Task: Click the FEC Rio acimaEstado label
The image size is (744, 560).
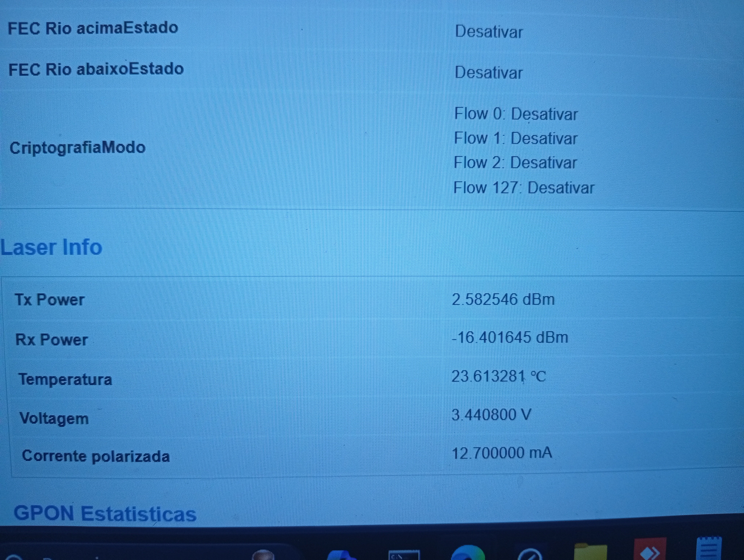Action: (x=93, y=28)
